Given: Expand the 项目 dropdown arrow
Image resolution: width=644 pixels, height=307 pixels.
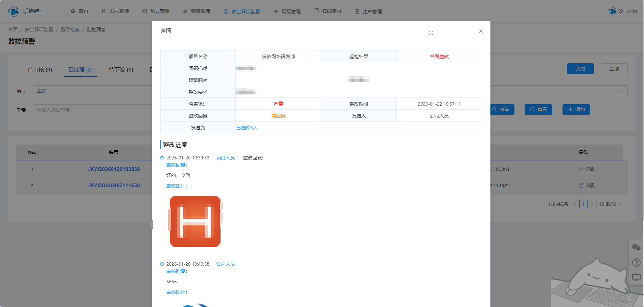Looking at the screenshot, I should 621,91.
